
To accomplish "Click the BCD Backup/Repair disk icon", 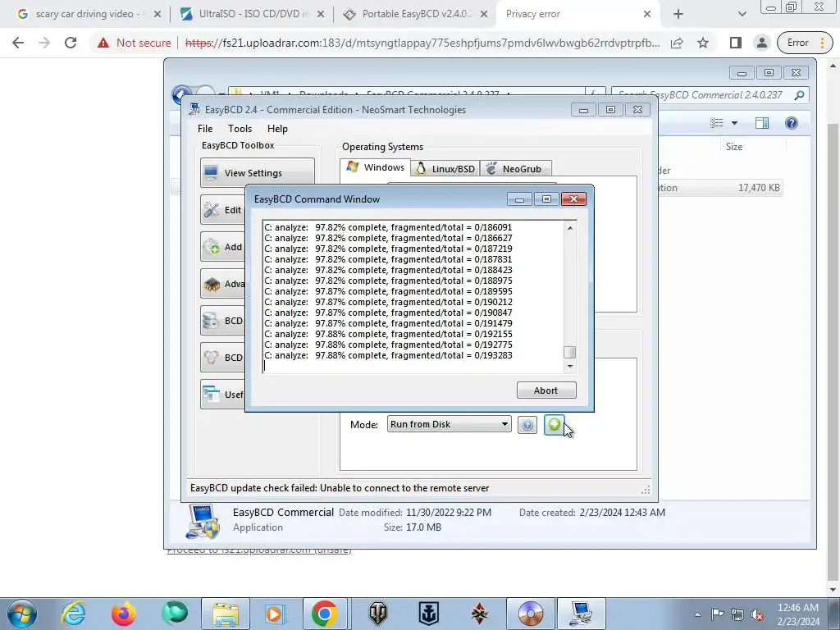I will tap(212, 321).
